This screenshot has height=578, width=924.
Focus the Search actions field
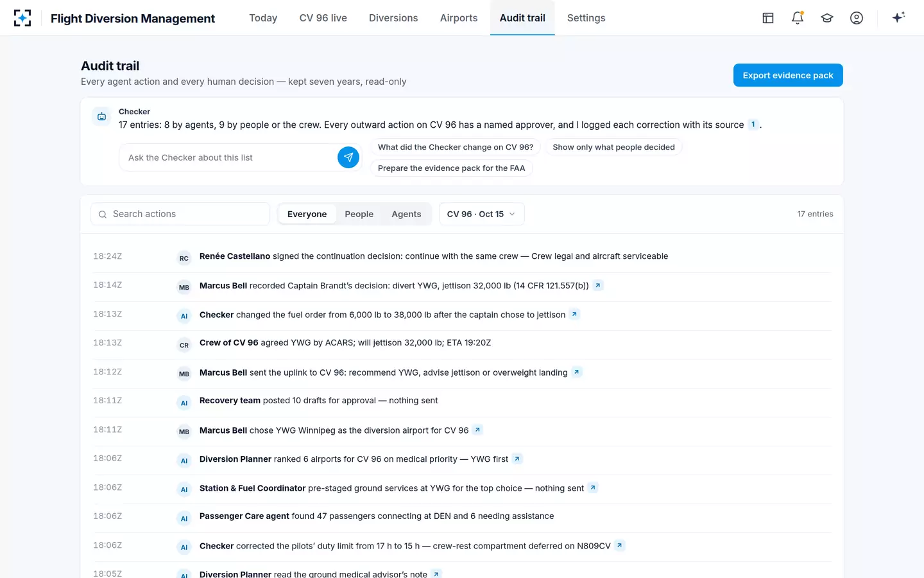(x=180, y=214)
